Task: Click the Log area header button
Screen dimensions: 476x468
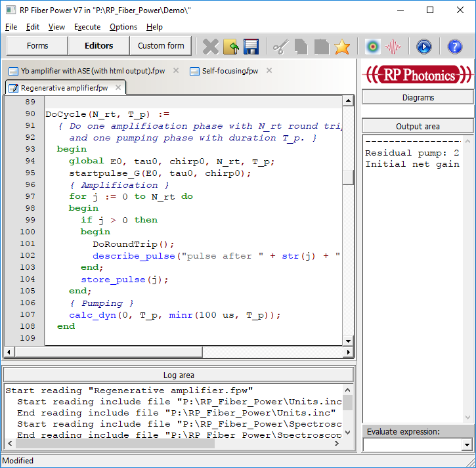Action: click(179, 375)
